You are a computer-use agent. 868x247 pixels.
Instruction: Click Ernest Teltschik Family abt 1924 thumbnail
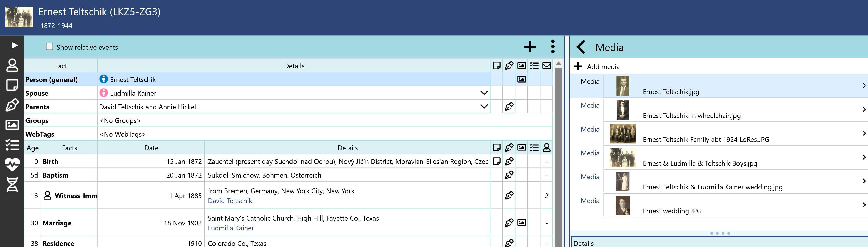[x=622, y=134]
